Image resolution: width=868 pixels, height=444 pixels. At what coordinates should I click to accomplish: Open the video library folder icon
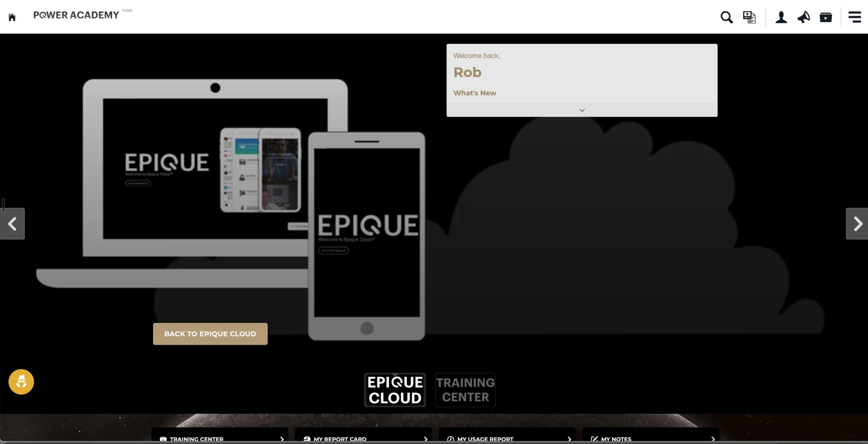click(826, 17)
